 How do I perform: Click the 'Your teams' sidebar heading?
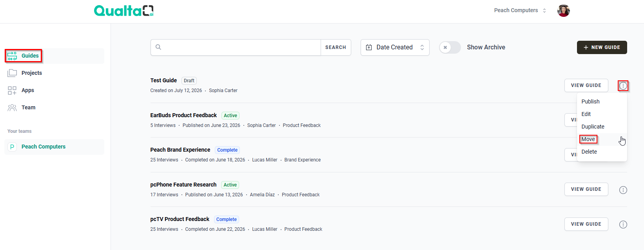pos(20,131)
